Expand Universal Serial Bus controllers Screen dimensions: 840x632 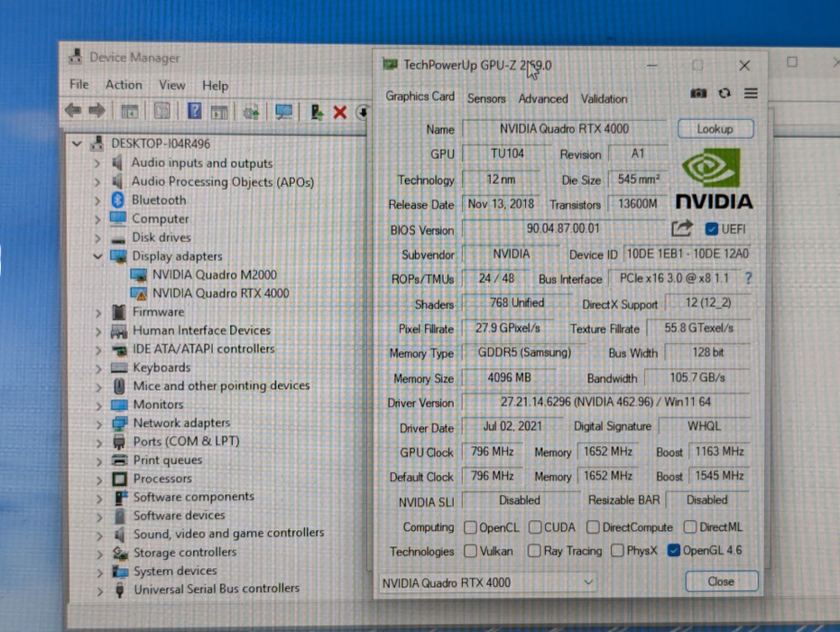point(99,590)
